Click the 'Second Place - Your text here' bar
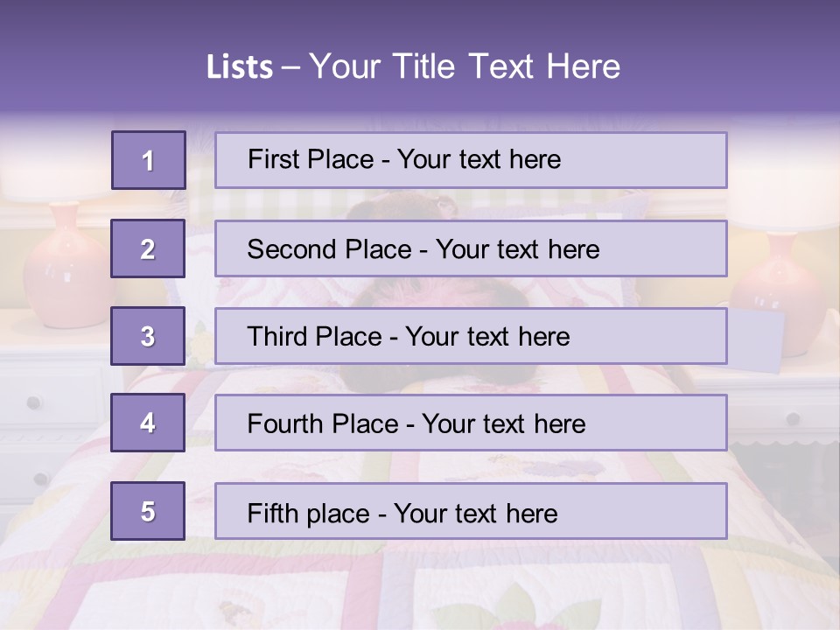This screenshot has width=840, height=630. coord(471,248)
